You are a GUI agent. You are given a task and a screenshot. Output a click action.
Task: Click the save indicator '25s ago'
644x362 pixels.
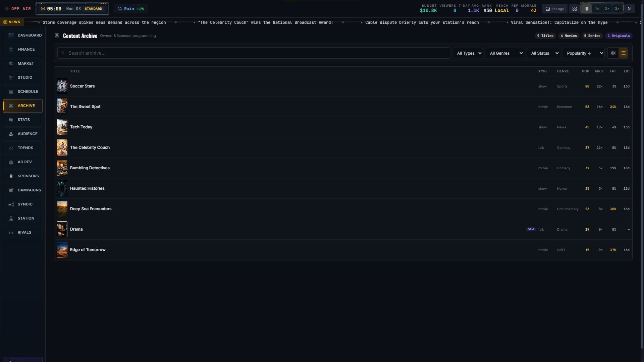tap(555, 9)
